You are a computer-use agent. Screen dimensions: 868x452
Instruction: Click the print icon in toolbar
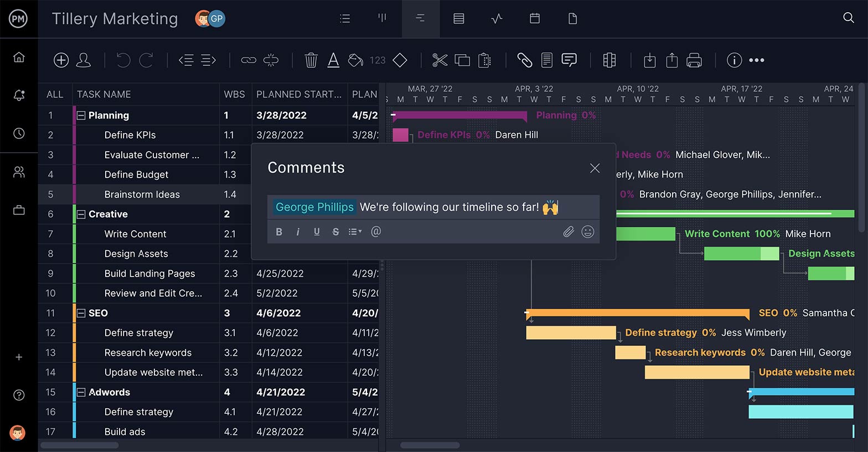[694, 60]
